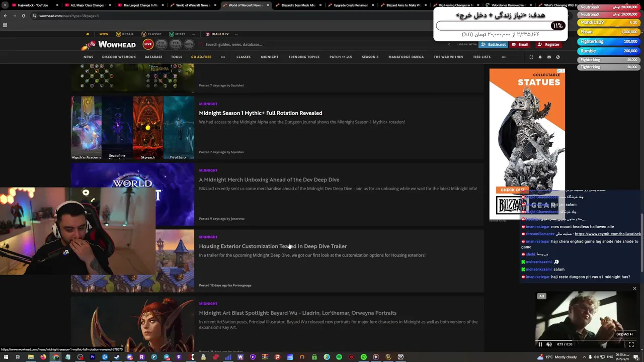
Task: Toggle fullscreen on the video ad
Action: coord(631,344)
